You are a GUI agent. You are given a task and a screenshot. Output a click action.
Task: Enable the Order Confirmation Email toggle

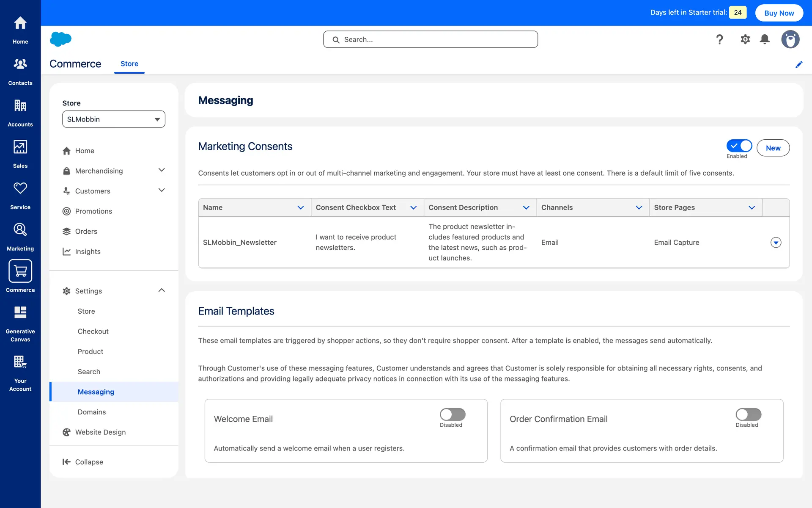pyautogui.click(x=748, y=414)
